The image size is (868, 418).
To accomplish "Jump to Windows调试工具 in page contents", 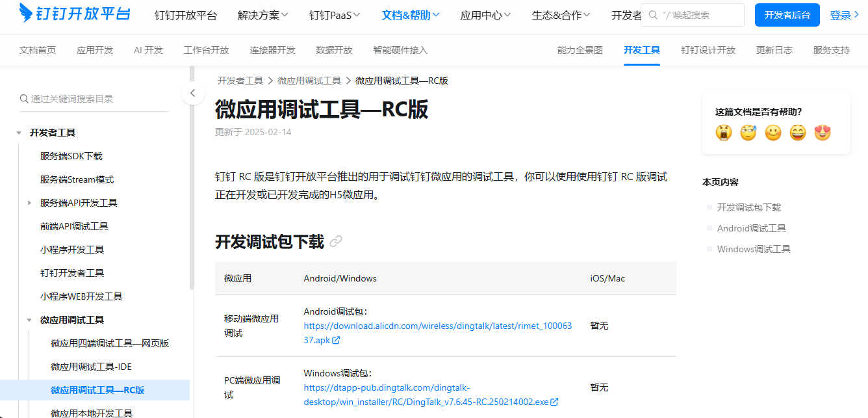I will (754, 249).
